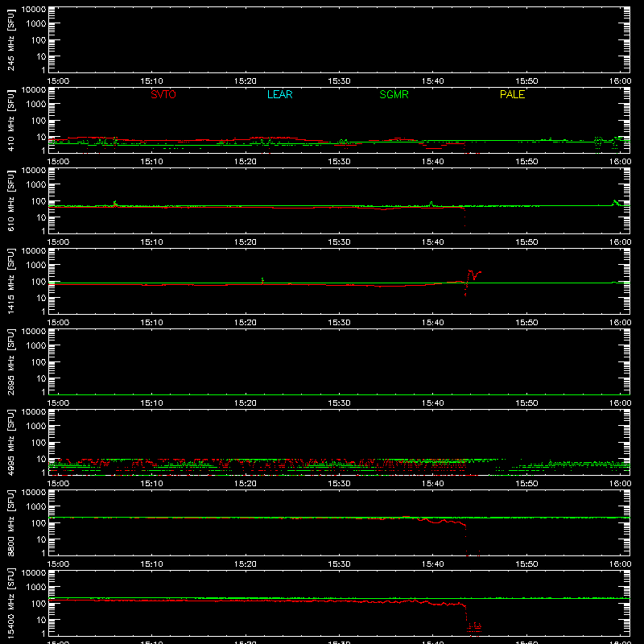
Task: Select the 2695 MHz [SFU] axis title
Action: click(x=11, y=361)
